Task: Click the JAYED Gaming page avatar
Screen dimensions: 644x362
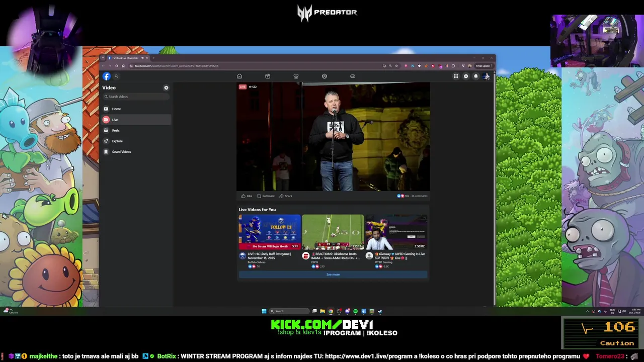Action: 369,256
